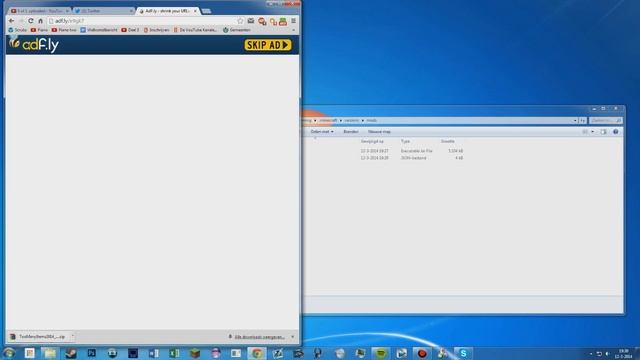
Task: Switch to Chrome in the taskbar
Action: [257, 353]
